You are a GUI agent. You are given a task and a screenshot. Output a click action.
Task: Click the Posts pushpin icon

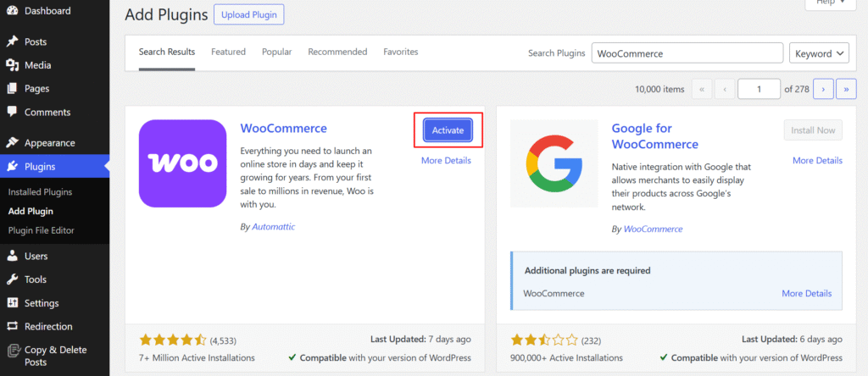click(x=12, y=41)
